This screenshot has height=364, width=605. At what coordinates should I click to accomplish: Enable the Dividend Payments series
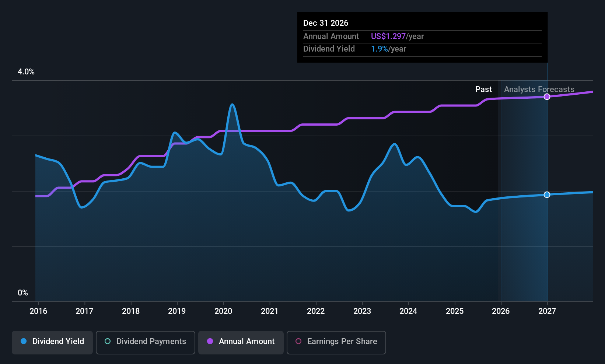point(145,342)
